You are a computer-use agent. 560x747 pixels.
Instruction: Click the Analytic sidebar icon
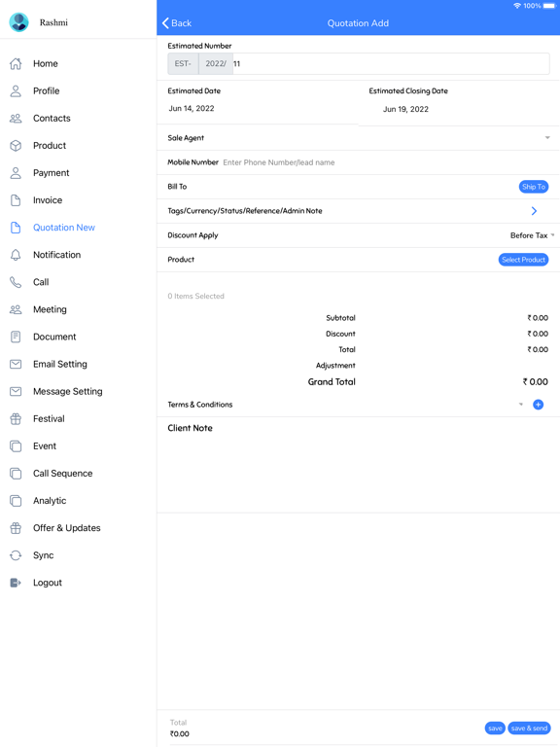(x=16, y=501)
